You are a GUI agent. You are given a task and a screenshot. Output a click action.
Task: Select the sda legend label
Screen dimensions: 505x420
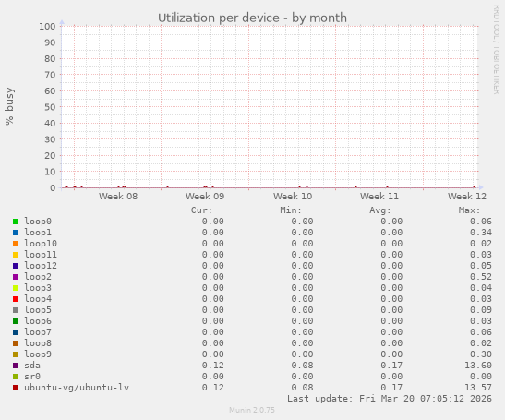[32, 366]
